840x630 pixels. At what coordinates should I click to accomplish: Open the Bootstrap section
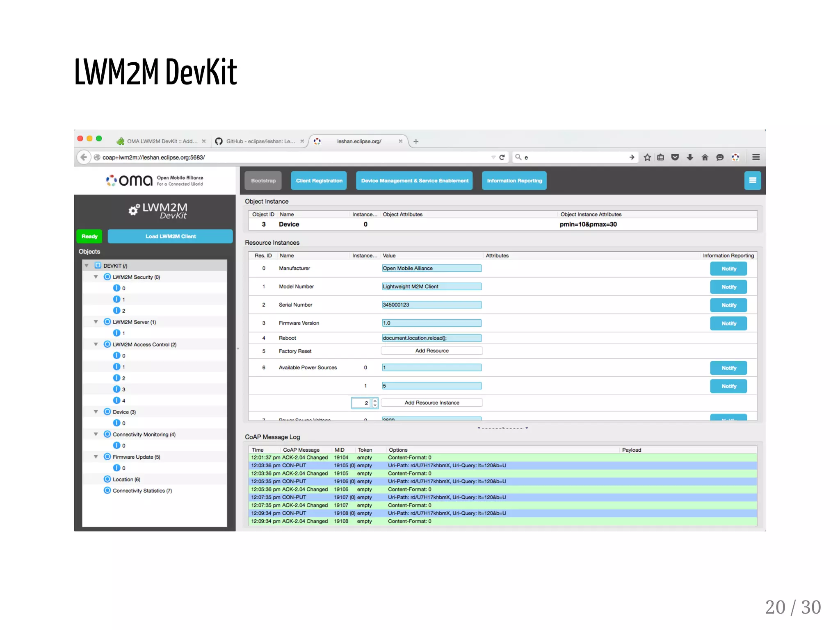pyautogui.click(x=263, y=180)
